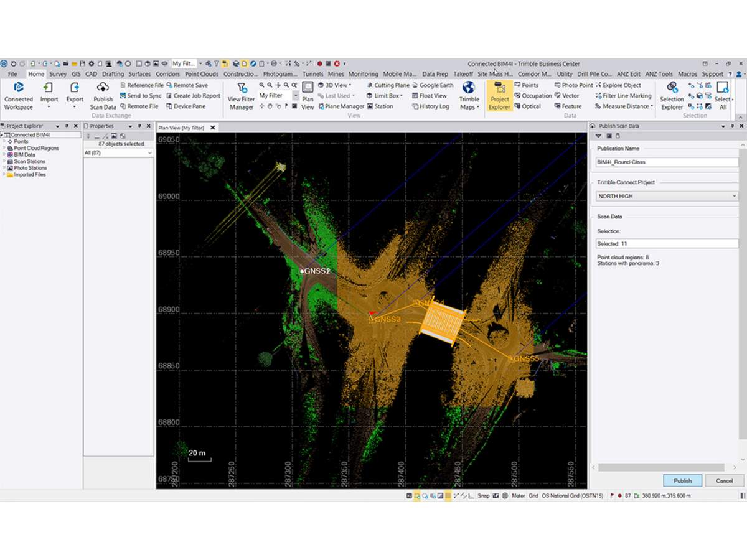Viewport: 747px width, 560px height.
Task: Switch to Plan View from the ribbon
Action: click(x=308, y=95)
